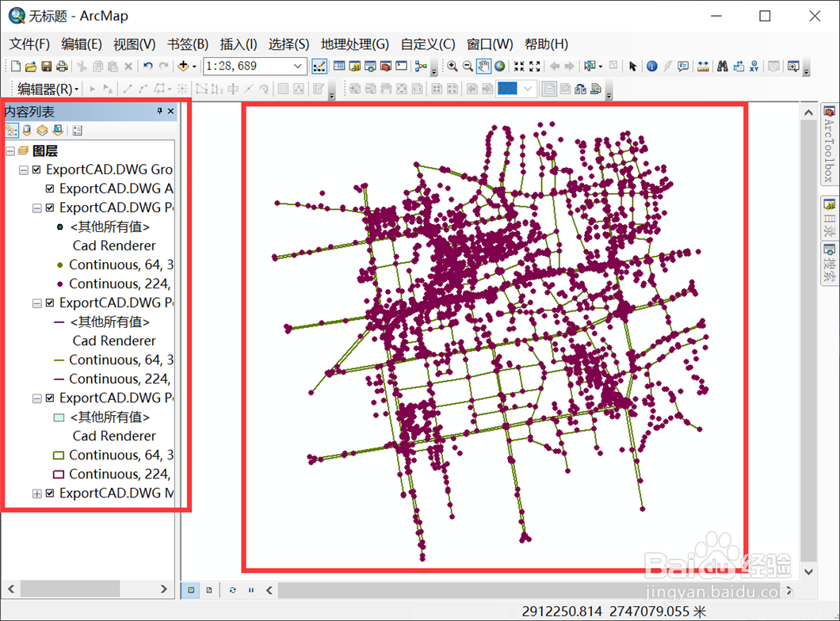Open the 自定义(C) menu

(428, 44)
